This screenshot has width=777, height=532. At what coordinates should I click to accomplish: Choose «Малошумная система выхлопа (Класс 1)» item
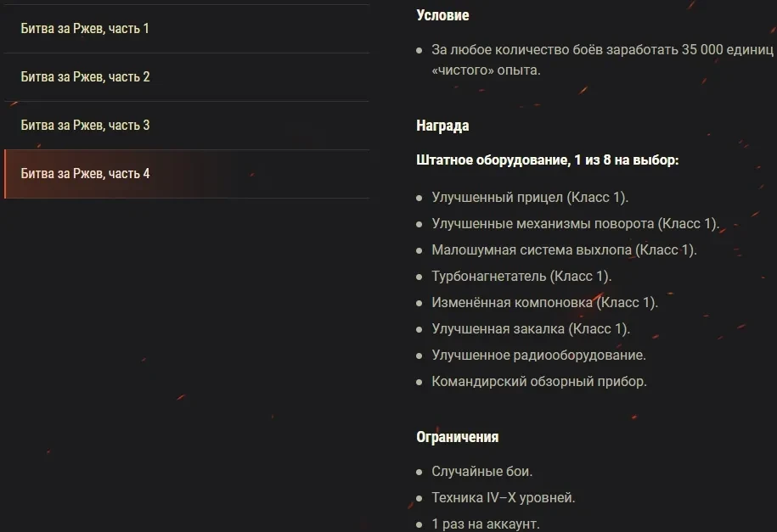(564, 250)
